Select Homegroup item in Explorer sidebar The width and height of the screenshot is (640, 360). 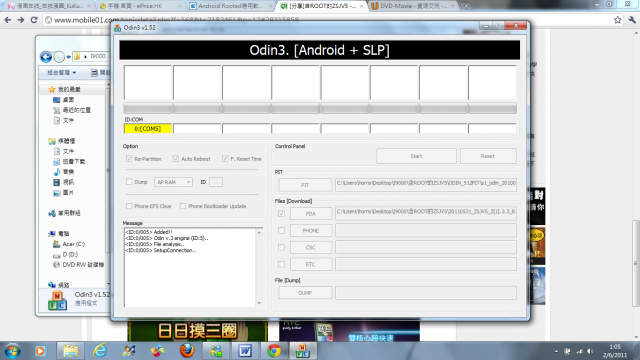(64, 213)
